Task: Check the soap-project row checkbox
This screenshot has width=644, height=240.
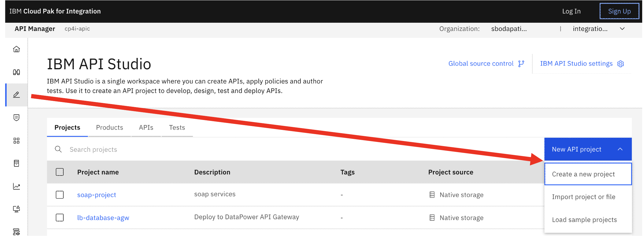Action: (x=60, y=195)
